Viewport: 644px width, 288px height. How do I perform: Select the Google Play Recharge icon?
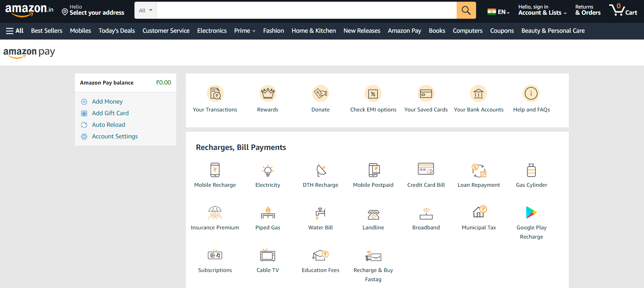(531, 212)
